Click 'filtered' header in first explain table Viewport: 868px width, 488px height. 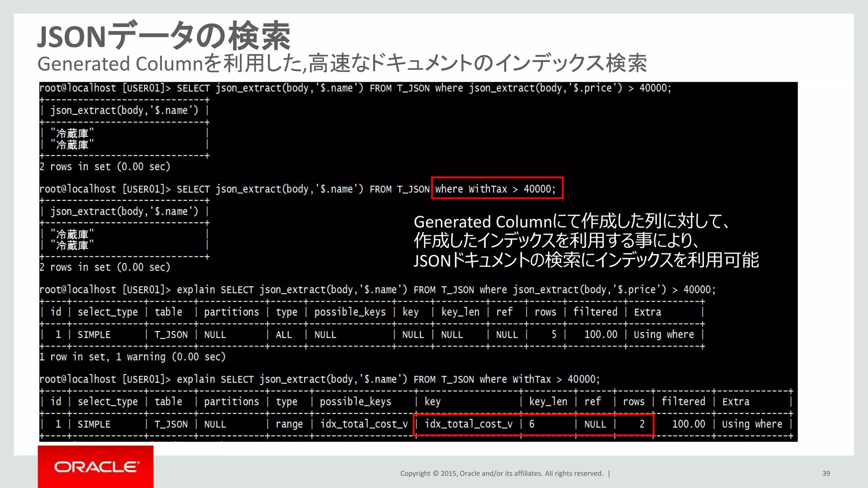point(595,312)
